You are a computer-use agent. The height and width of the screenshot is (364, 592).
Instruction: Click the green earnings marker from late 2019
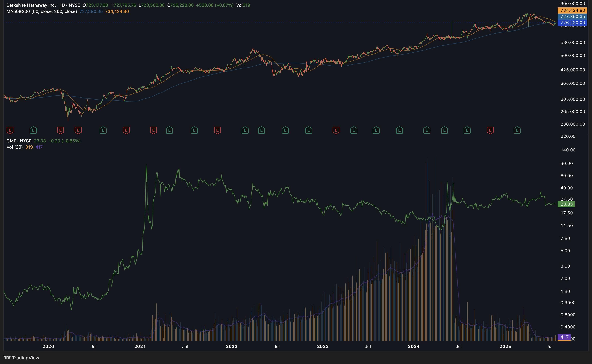pyautogui.click(x=33, y=130)
